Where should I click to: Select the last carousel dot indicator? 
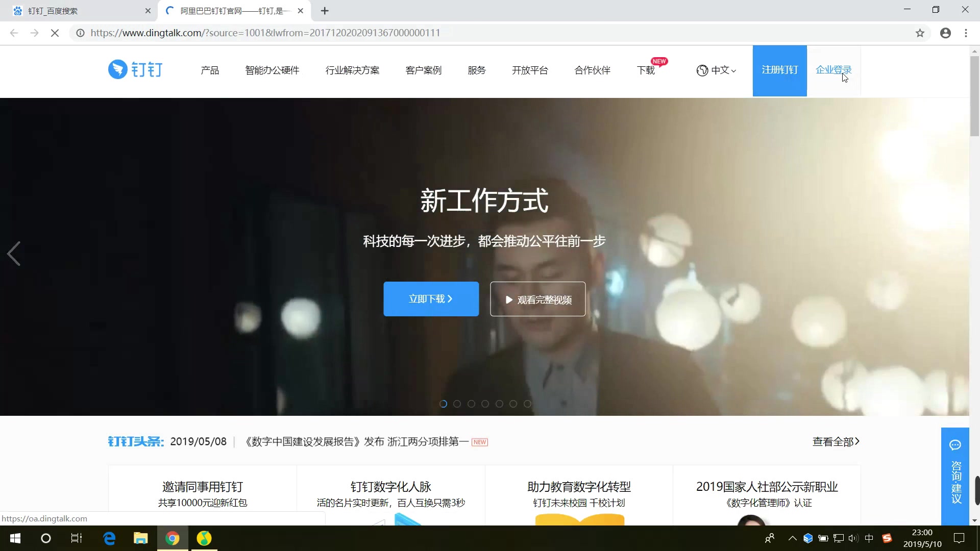pos(527,404)
